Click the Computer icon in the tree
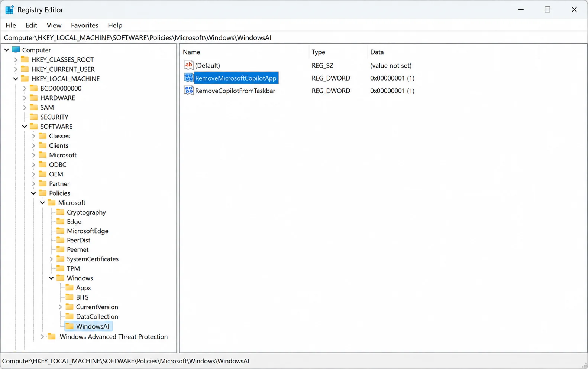The width and height of the screenshot is (588, 369). click(16, 50)
